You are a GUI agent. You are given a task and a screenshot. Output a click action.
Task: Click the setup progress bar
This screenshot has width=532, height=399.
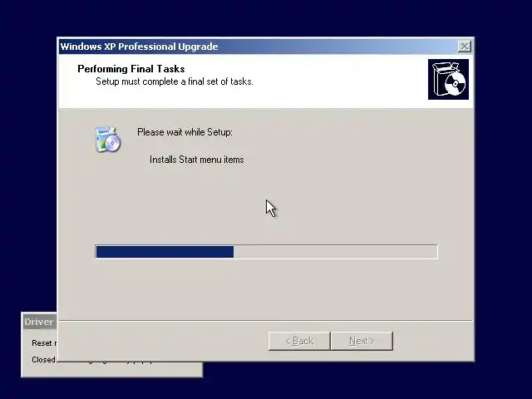[266, 252]
